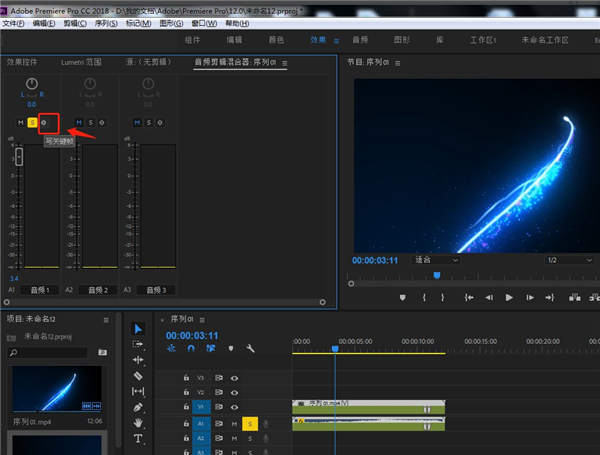Select the Type tool
Viewport: 600px width, 455px height.
click(138, 439)
